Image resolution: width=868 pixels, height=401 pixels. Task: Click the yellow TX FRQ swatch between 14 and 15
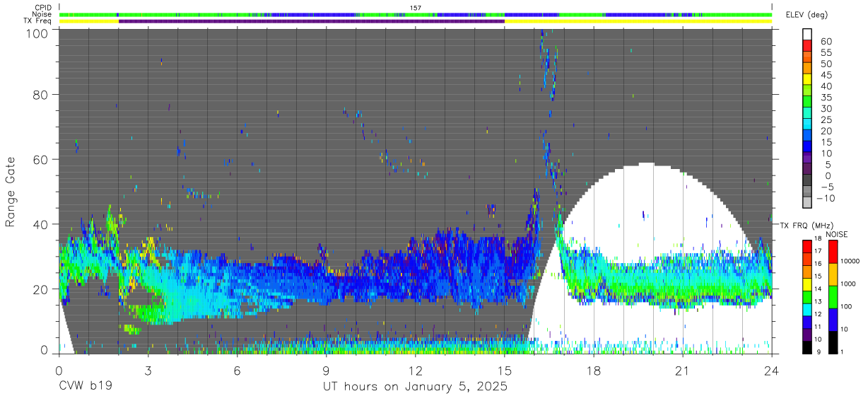pos(807,284)
